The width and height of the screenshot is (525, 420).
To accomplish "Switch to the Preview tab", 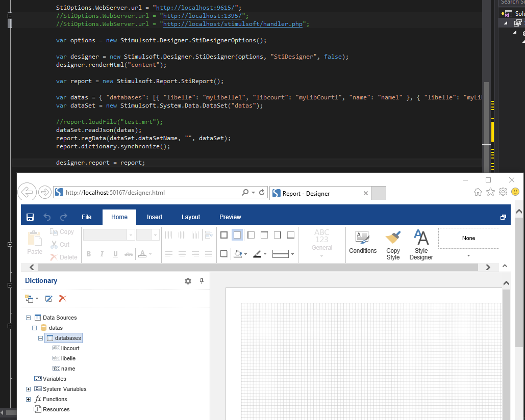I will pyautogui.click(x=230, y=217).
